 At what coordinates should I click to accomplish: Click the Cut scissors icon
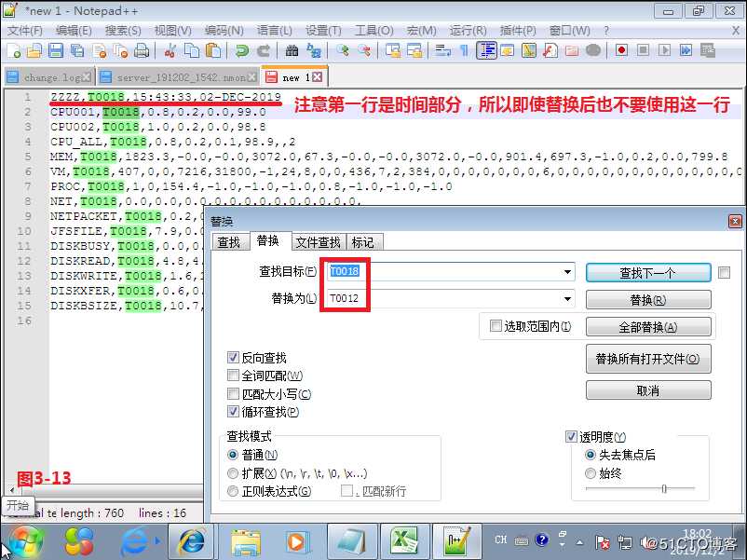(x=170, y=50)
